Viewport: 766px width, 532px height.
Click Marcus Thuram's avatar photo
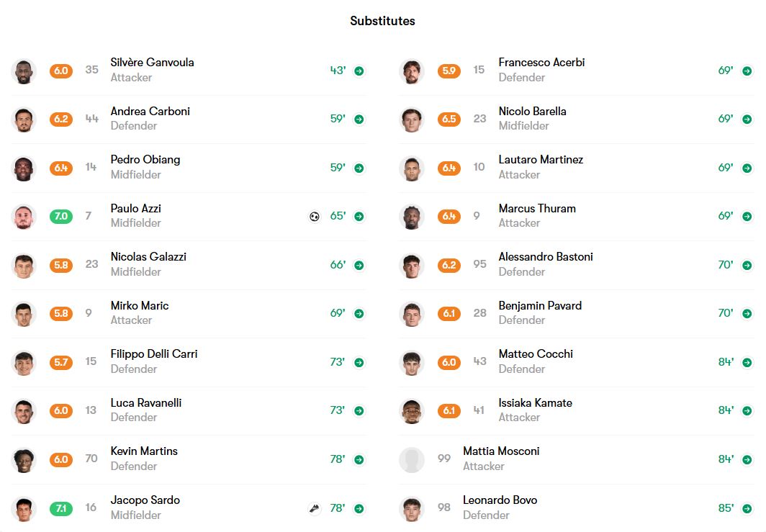coord(412,217)
